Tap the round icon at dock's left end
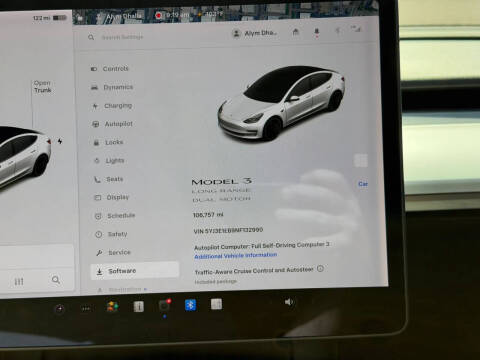The width and height of the screenshot is (480, 360). [60, 309]
